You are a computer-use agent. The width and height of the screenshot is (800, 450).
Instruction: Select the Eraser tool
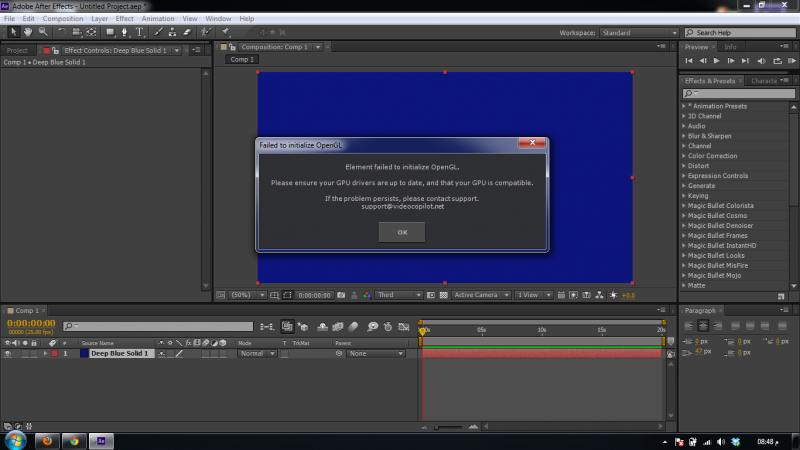coord(187,32)
